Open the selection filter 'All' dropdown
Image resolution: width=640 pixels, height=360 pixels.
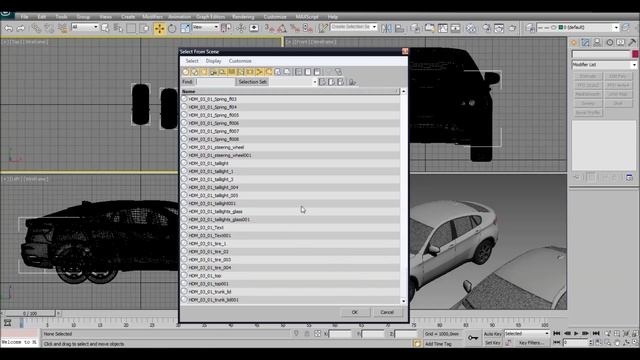(85, 27)
